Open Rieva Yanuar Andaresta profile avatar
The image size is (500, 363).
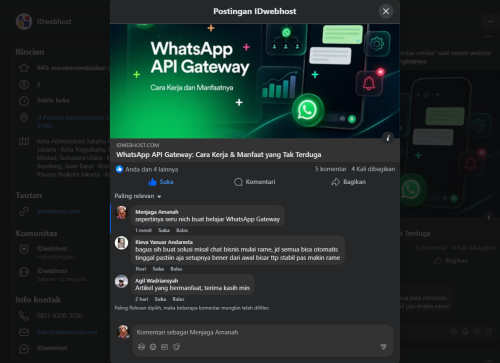[121, 243]
